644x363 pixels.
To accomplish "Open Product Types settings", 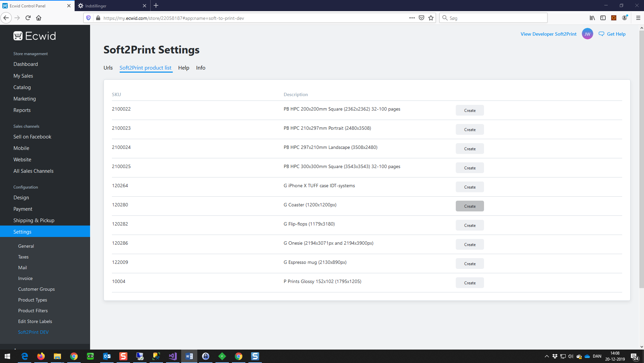I will pyautogui.click(x=33, y=300).
